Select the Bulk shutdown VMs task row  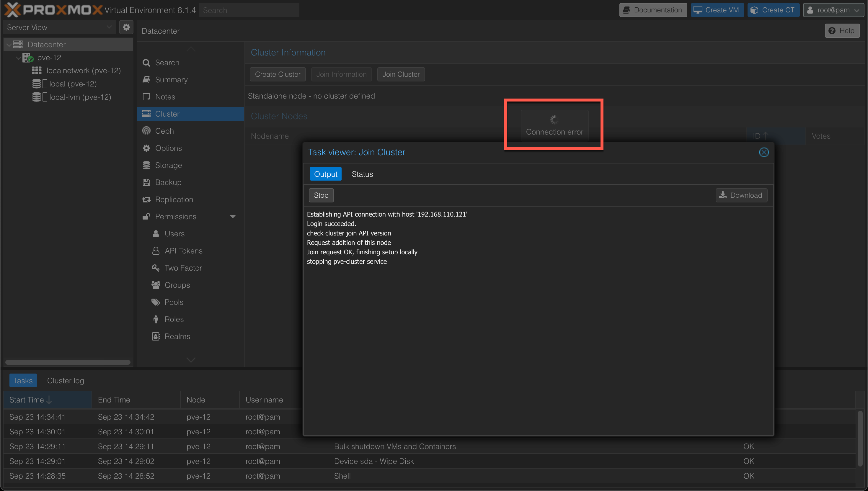click(429, 446)
